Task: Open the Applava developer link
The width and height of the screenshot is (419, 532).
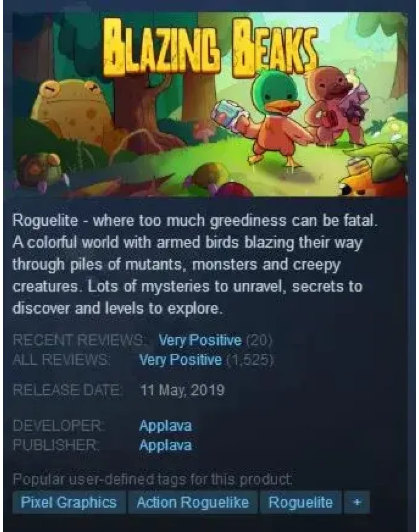Action: pyautogui.click(x=165, y=426)
